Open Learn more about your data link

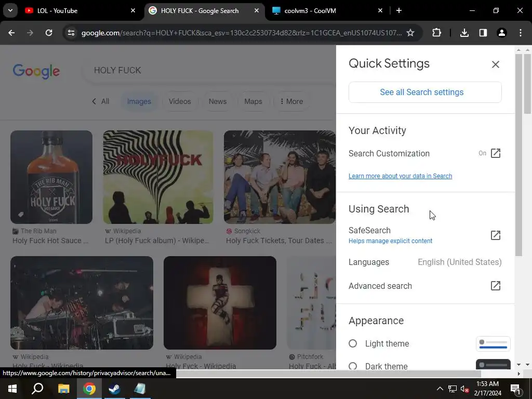coord(400,176)
